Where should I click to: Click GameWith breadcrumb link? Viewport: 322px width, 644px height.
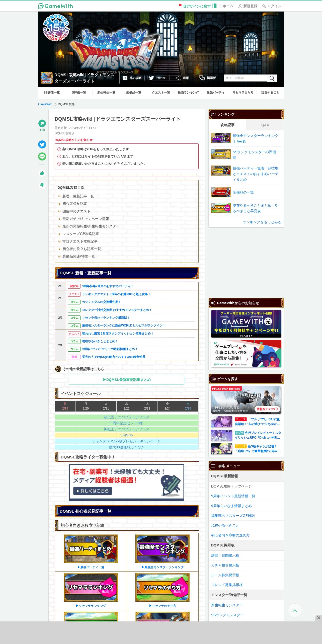45,104
